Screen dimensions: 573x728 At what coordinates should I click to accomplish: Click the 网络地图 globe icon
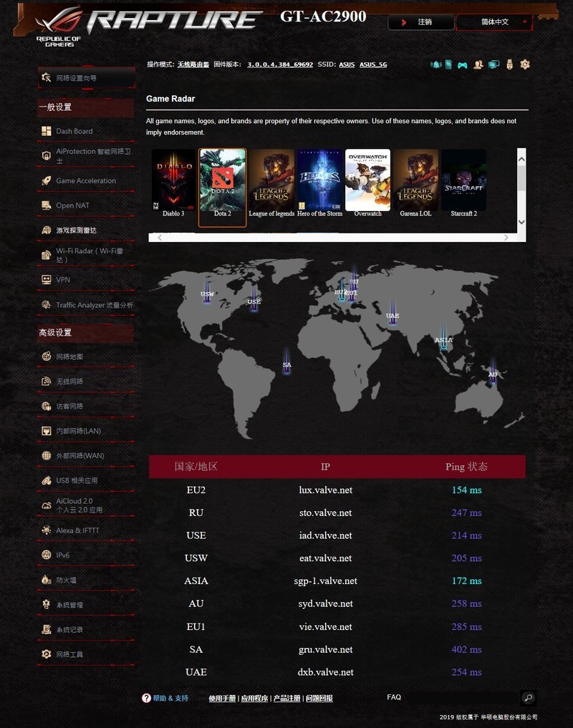47,356
